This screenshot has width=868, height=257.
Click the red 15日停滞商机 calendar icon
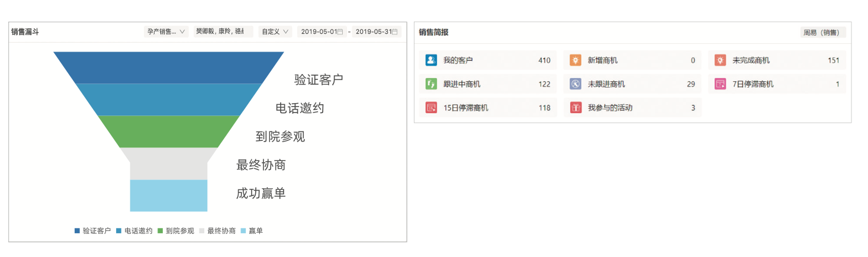coord(431,108)
